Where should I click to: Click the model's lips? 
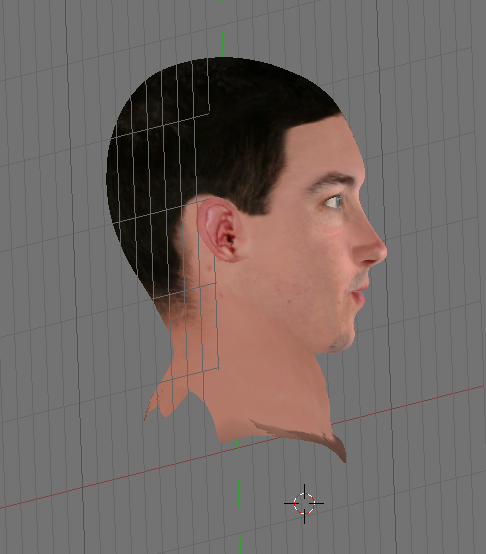coord(360,292)
